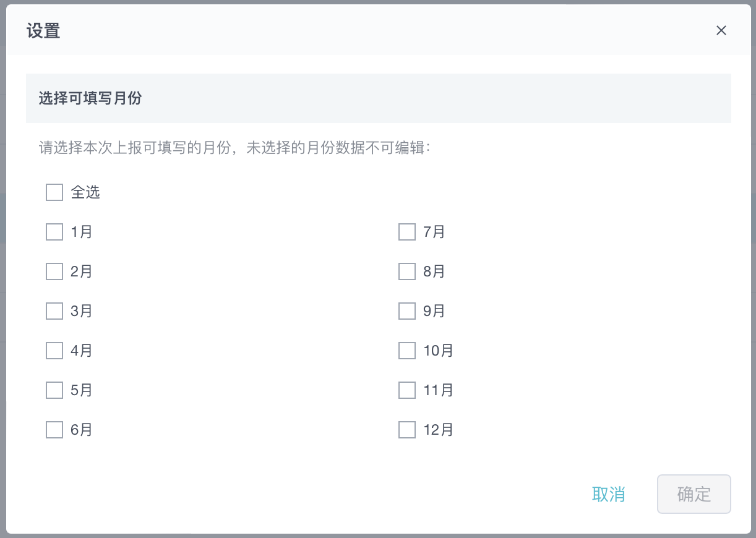Viewport: 756px width, 538px height.
Task: Click the 设置 dialog title
Action: tap(43, 31)
